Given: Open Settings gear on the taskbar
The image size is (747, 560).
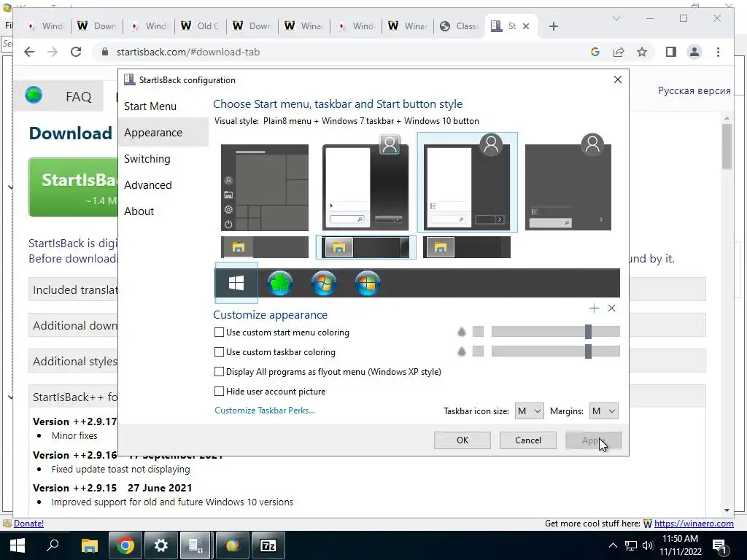Looking at the screenshot, I should (x=161, y=545).
